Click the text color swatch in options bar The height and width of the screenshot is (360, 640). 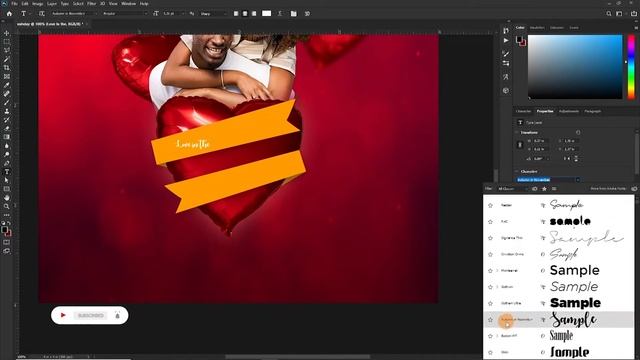(x=266, y=13)
